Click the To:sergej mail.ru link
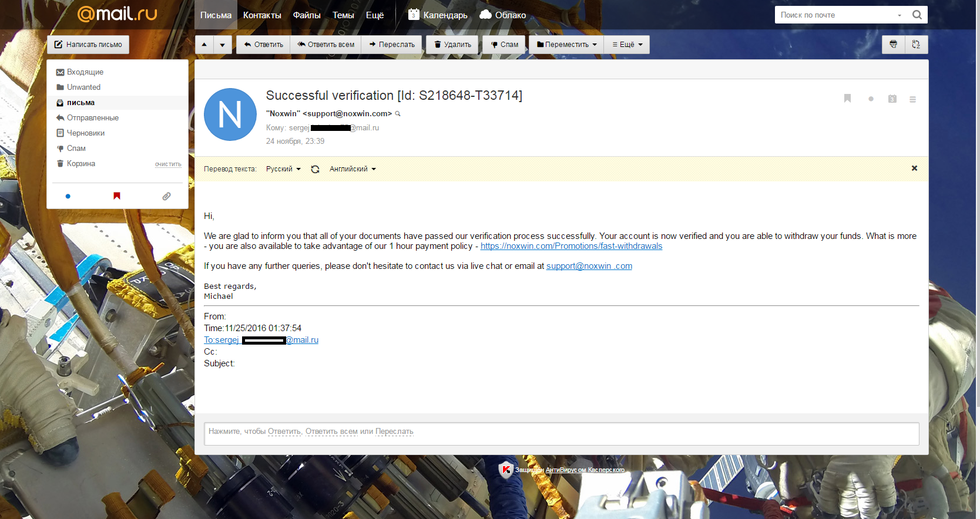The width and height of the screenshot is (980, 519). tap(261, 340)
